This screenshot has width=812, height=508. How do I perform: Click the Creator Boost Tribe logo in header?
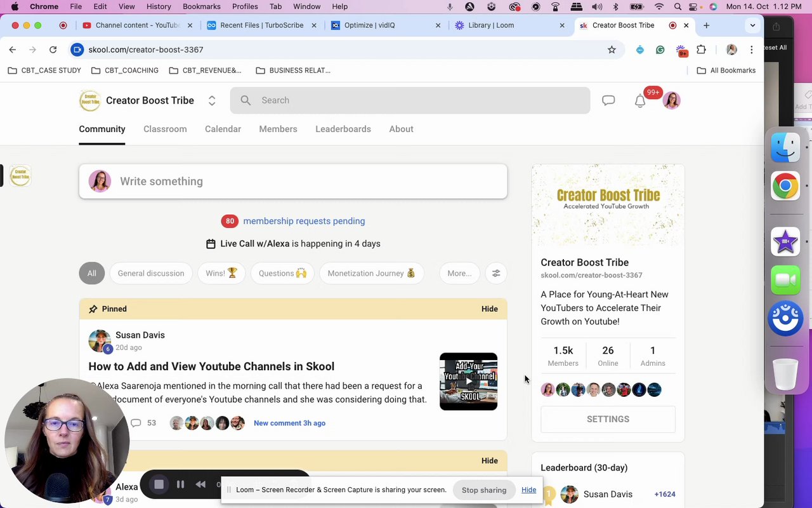point(89,100)
